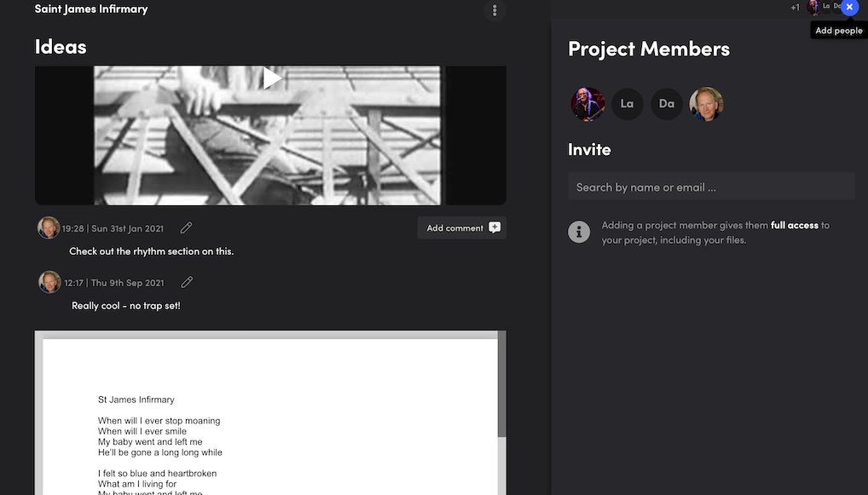Close the Project Members panel with the blue X
This screenshot has height=495, width=868.
850,7
